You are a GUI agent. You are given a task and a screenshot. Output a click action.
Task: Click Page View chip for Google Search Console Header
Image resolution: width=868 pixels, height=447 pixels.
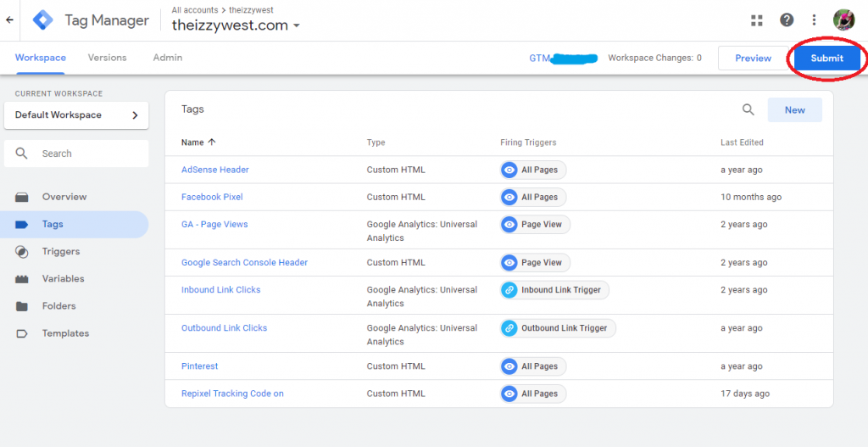(x=536, y=263)
